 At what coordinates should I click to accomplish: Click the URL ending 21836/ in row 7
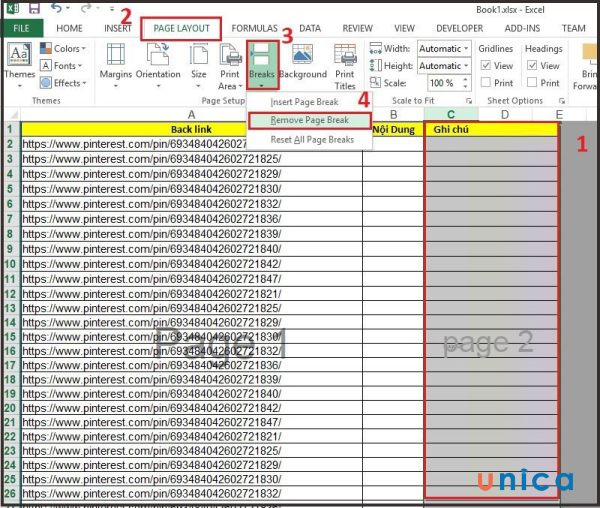[152, 219]
